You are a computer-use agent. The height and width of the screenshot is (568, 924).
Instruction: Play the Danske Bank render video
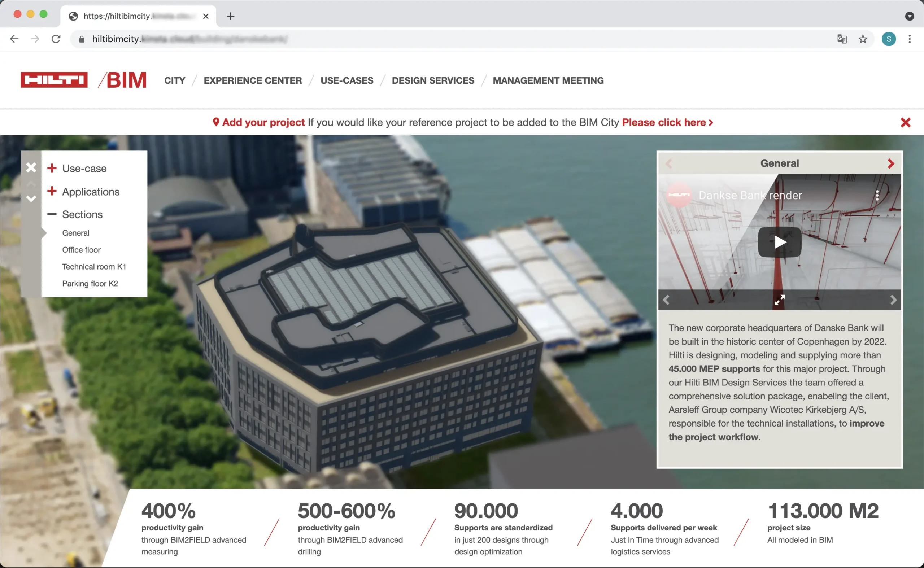780,242
